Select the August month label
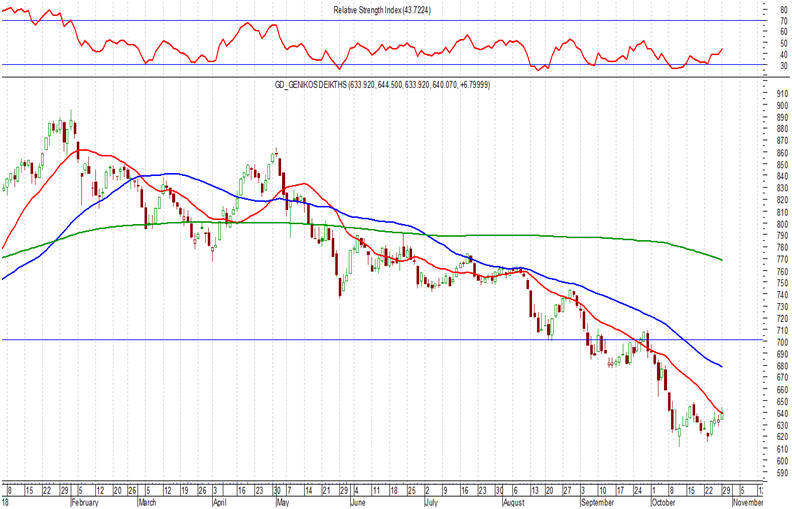Screen dimensions: 792x509 (x=515, y=502)
